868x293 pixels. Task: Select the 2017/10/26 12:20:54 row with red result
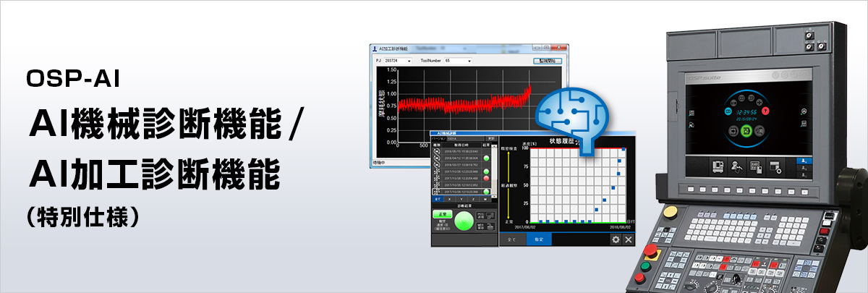coord(461,178)
